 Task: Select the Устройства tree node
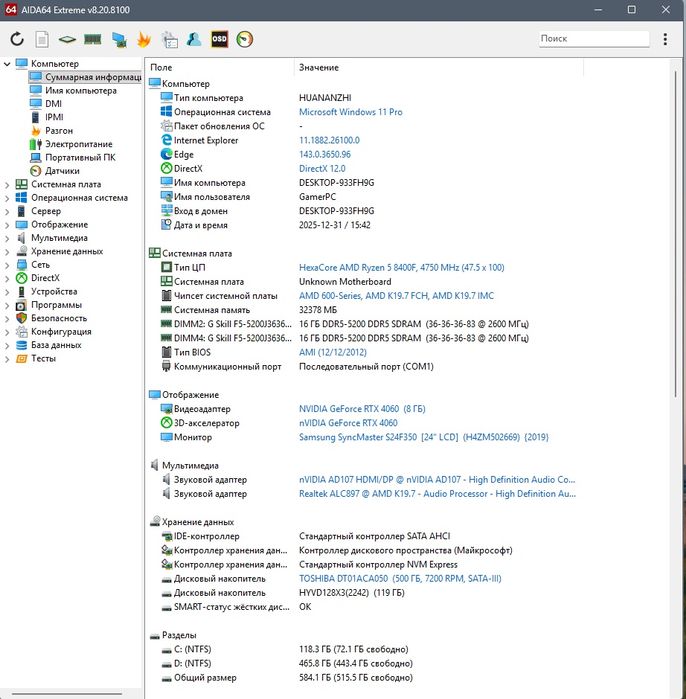[46, 292]
